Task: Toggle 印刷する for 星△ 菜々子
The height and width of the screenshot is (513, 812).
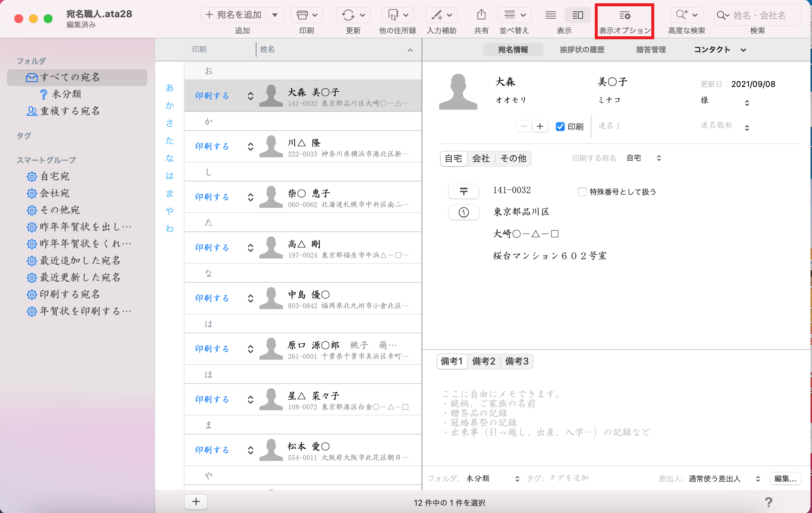Action: (212, 399)
